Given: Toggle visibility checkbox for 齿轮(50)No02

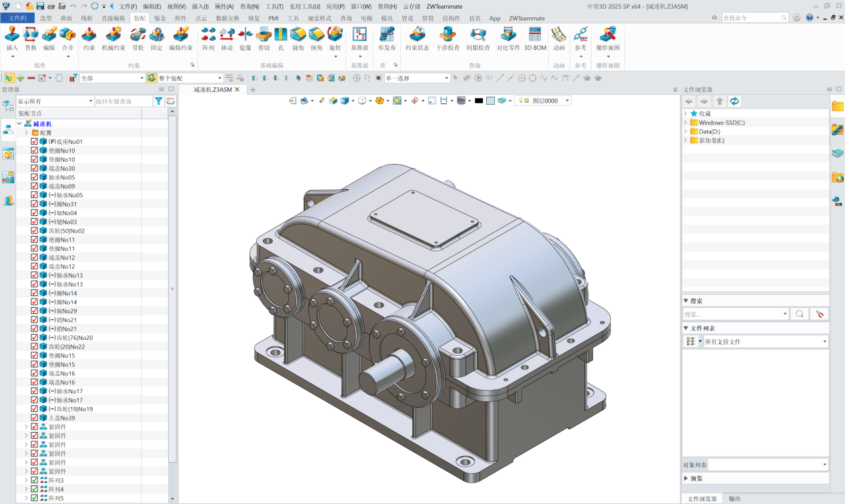Looking at the screenshot, I should [x=35, y=231].
